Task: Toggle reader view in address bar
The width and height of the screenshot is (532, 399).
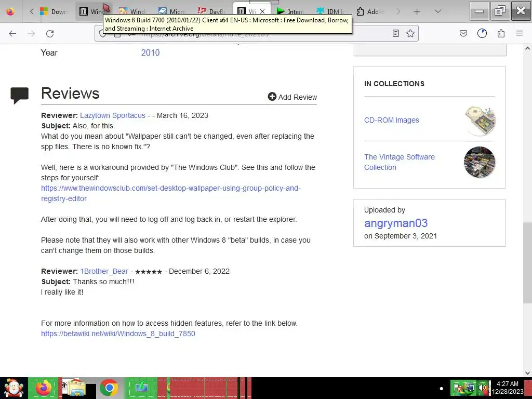Action: 395,33
